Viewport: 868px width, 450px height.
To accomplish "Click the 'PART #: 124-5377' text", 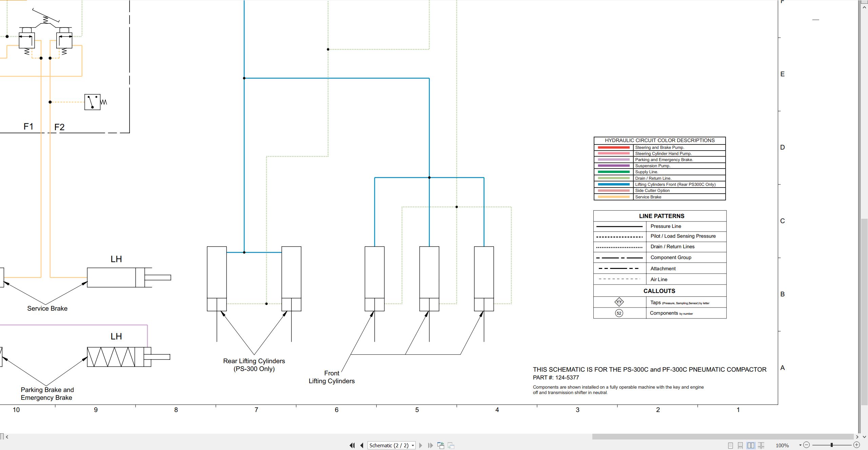I will pyautogui.click(x=556, y=377).
